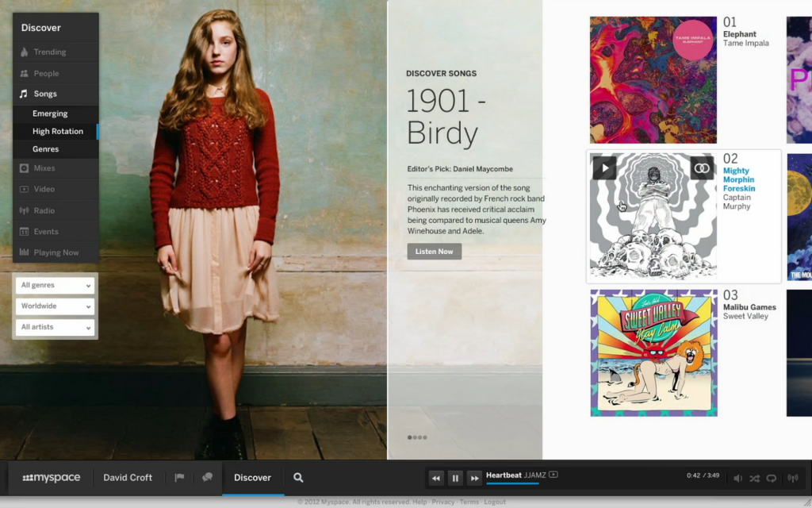Click the Elephant song title
The width and height of the screenshot is (812, 508).
(740, 34)
